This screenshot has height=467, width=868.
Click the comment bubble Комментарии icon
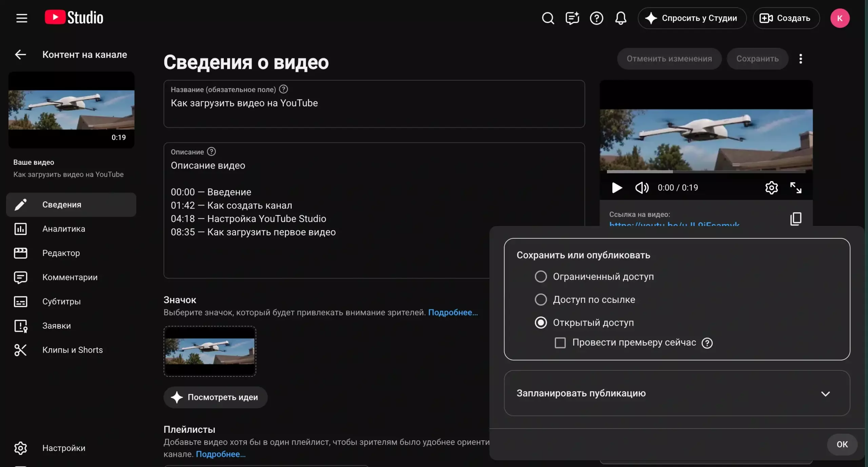(20, 277)
